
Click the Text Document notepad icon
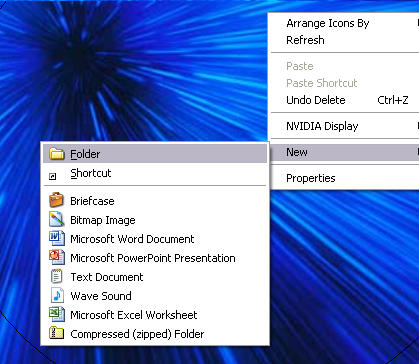[57, 276]
